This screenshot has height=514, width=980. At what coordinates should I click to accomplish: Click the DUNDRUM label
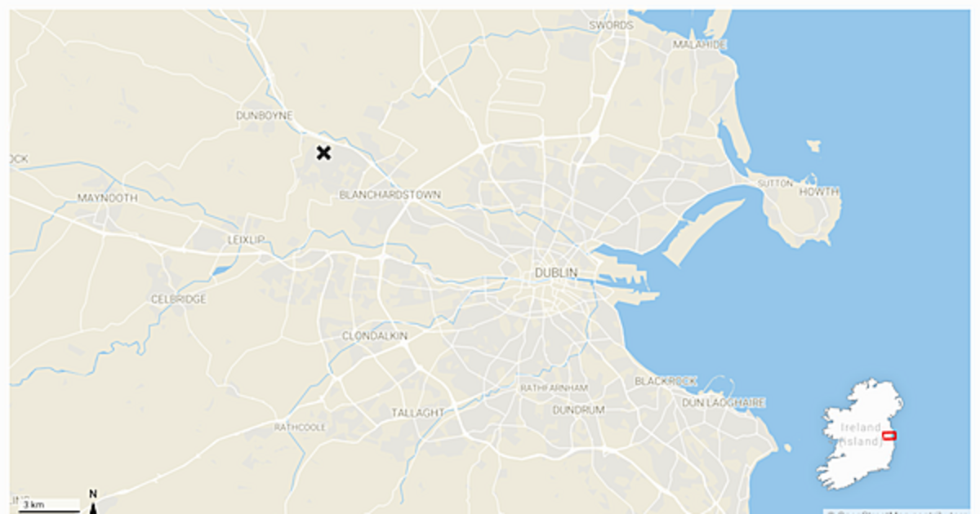[x=578, y=410]
